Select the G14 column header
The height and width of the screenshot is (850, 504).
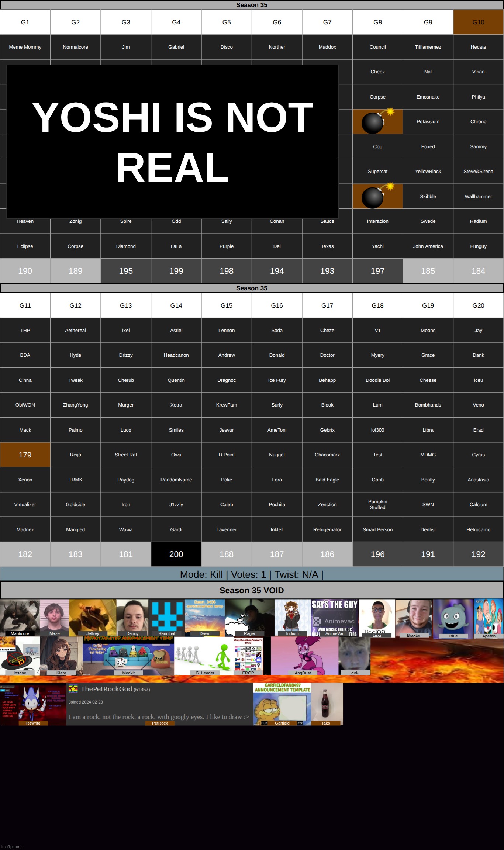click(x=176, y=305)
